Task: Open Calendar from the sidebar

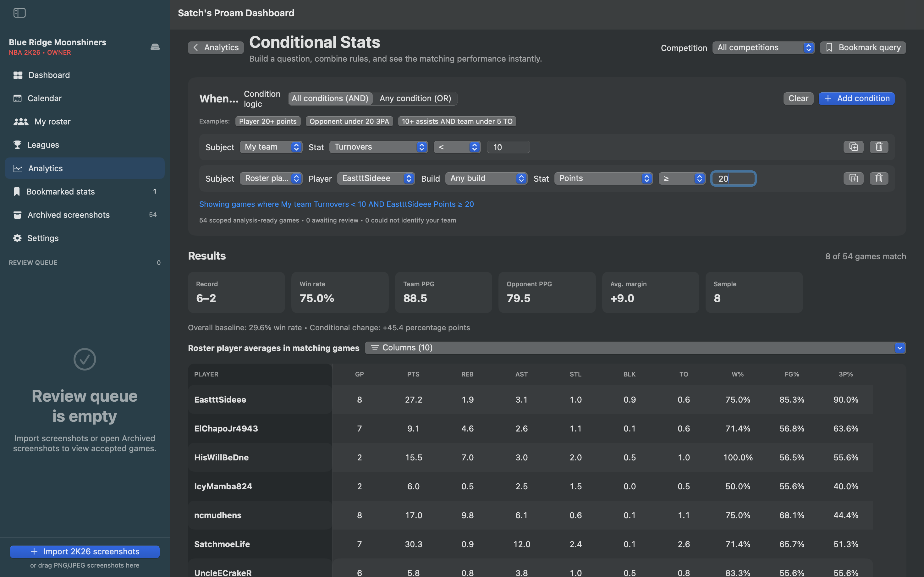Action: point(85,98)
